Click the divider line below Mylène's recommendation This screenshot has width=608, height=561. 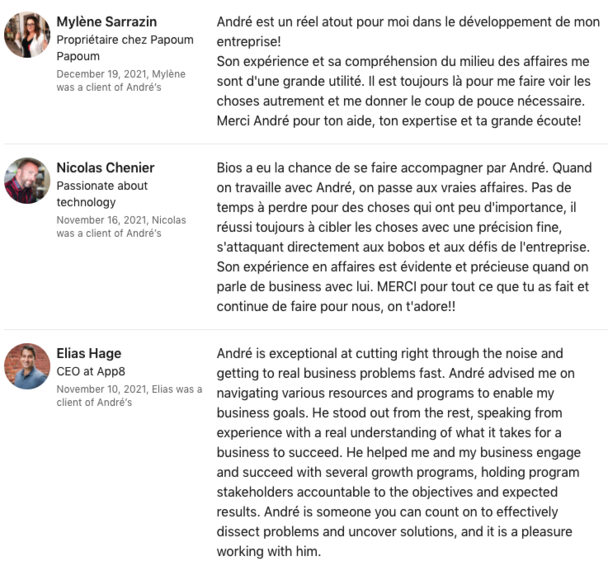pyautogui.click(x=304, y=144)
